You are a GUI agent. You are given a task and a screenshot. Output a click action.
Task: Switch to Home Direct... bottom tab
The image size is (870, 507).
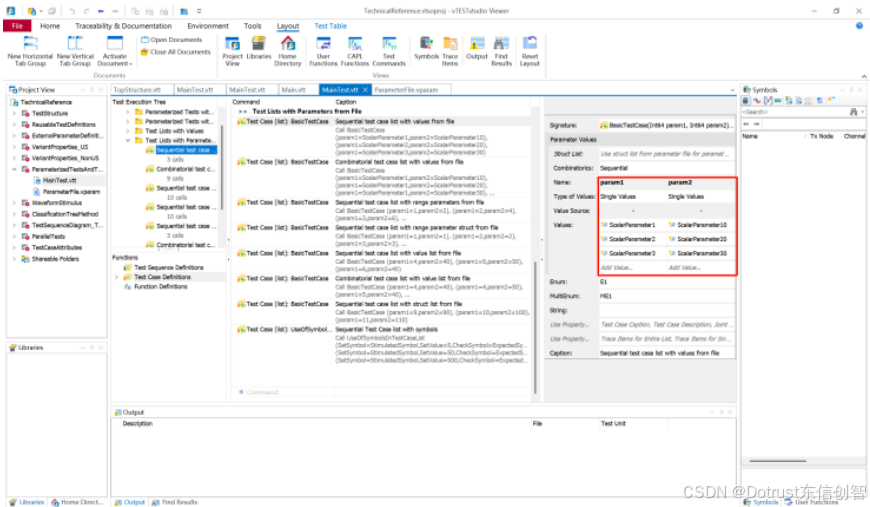[77, 502]
